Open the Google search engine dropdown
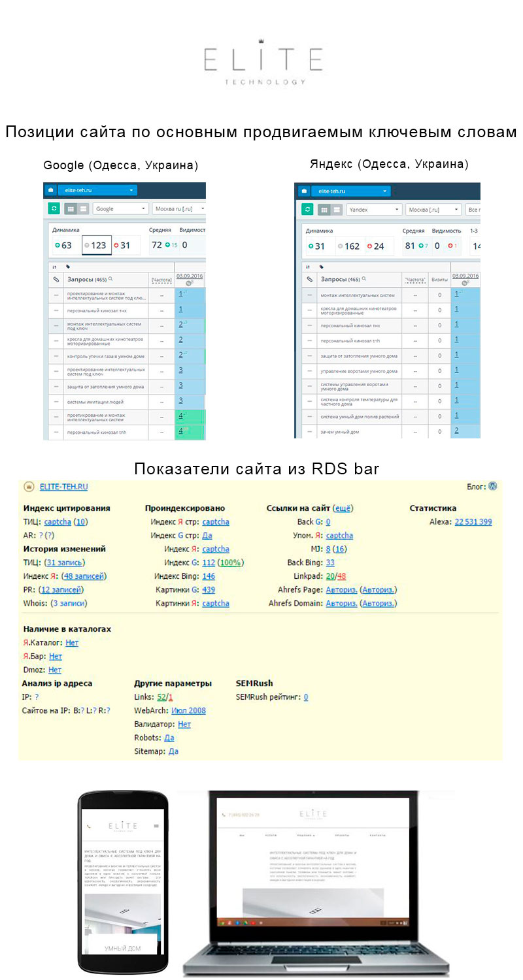 [121, 208]
